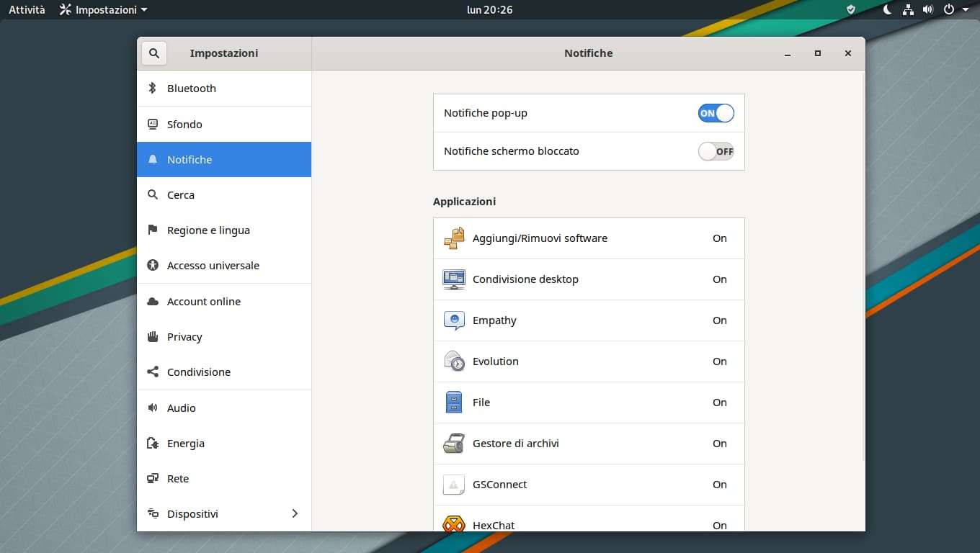The image size is (980, 553).
Task: Click the Evolution mail clock icon
Action: pos(454,361)
